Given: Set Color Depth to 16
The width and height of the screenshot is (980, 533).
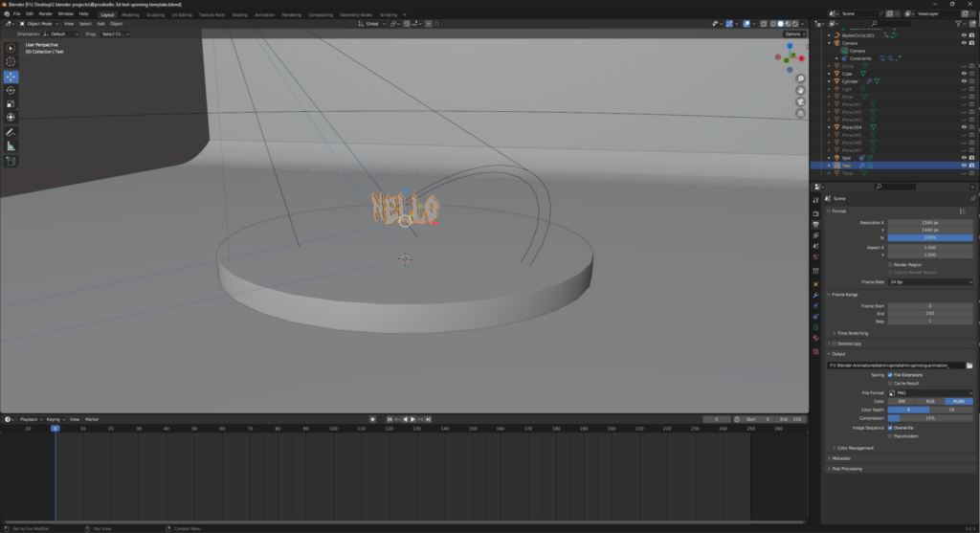Looking at the screenshot, I should click(951, 410).
